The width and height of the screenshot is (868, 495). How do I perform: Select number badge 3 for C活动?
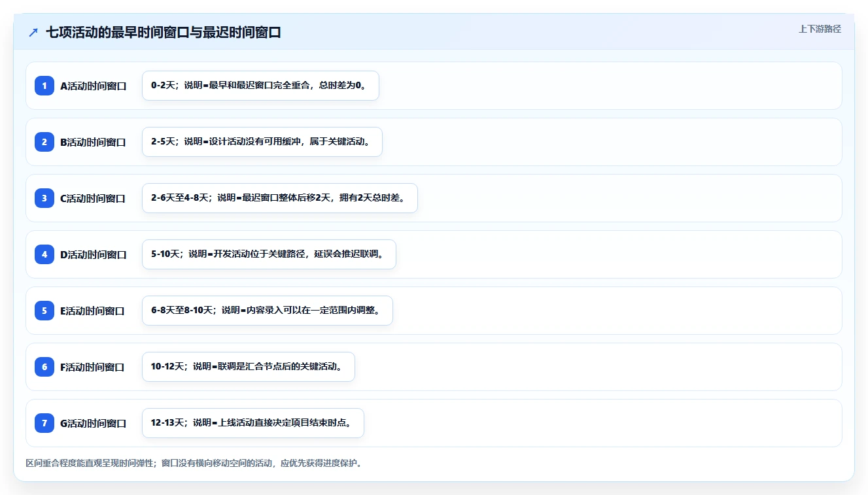point(44,198)
